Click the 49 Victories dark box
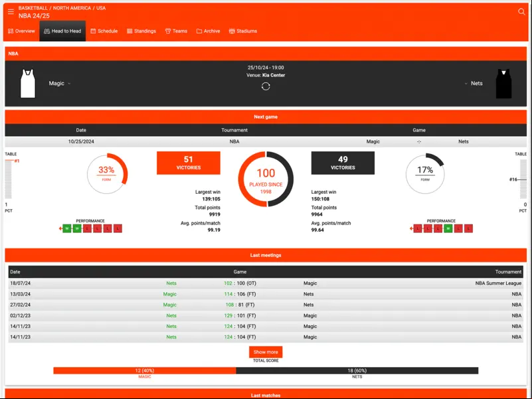Viewport: 532px width, 399px height. 343,163
